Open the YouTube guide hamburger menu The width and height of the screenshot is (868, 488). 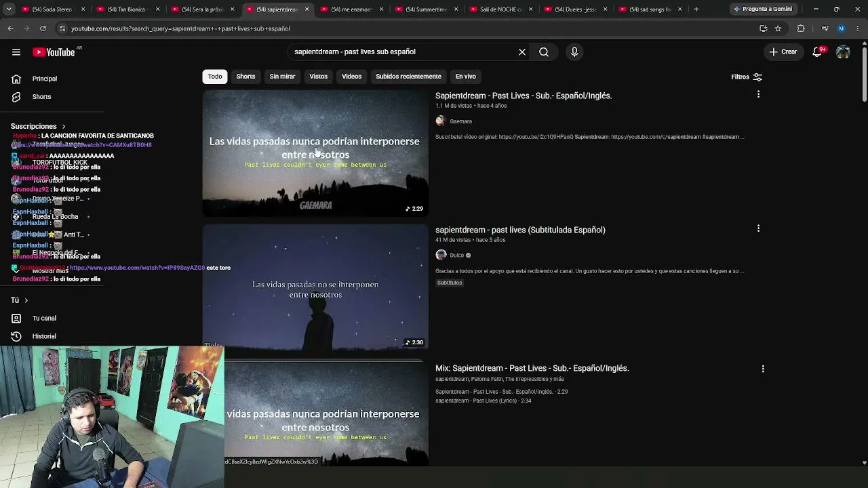coord(16,52)
